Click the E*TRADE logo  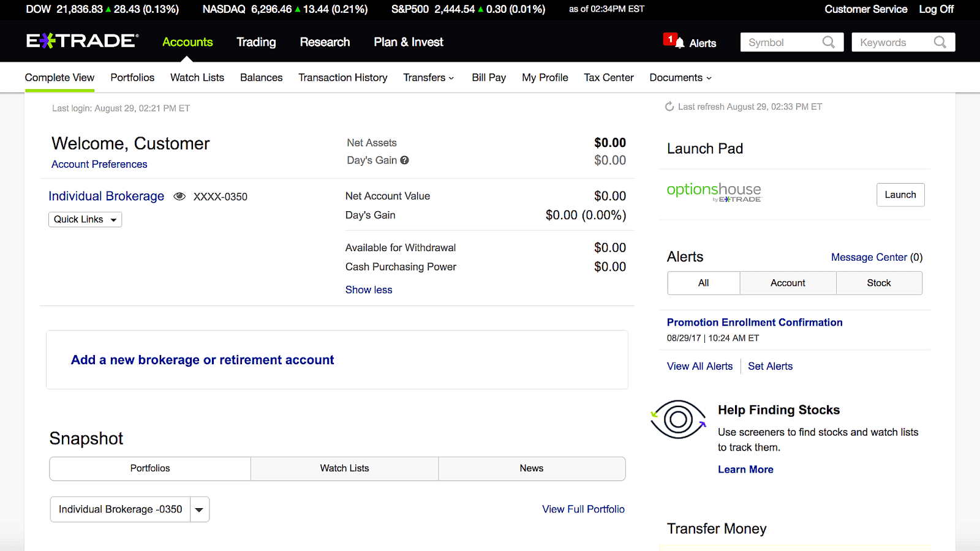82,40
